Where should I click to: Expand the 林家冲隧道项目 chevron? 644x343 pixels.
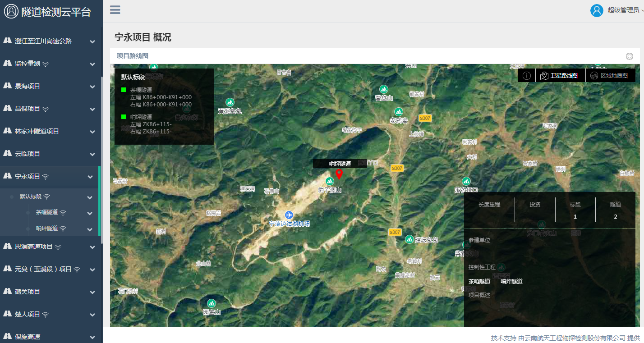point(92,132)
